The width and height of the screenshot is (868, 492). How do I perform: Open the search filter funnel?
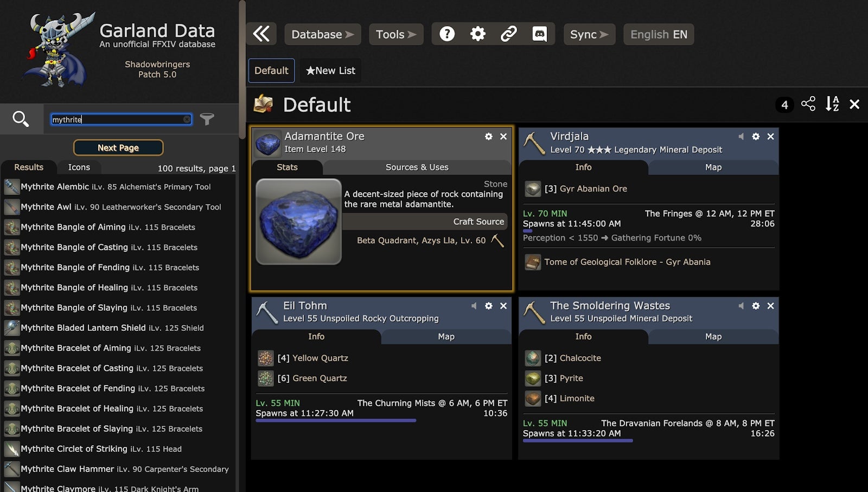pyautogui.click(x=207, y=119)
